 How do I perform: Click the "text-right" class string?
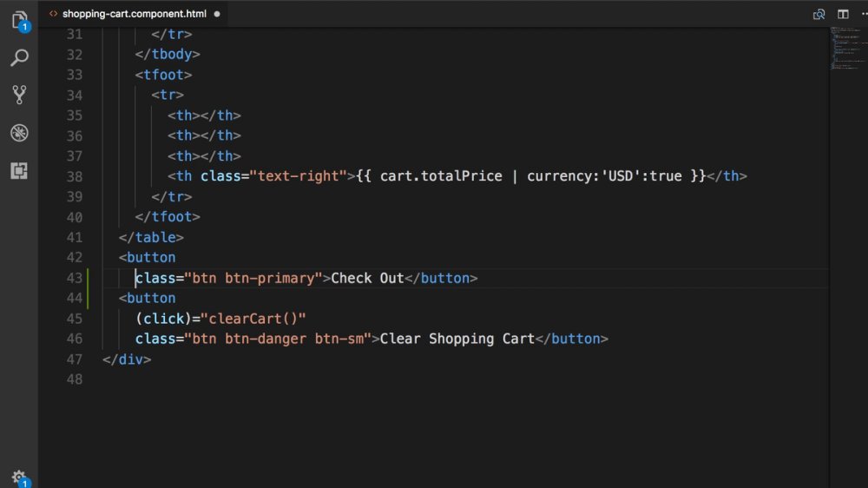click(x=298, y=176)
